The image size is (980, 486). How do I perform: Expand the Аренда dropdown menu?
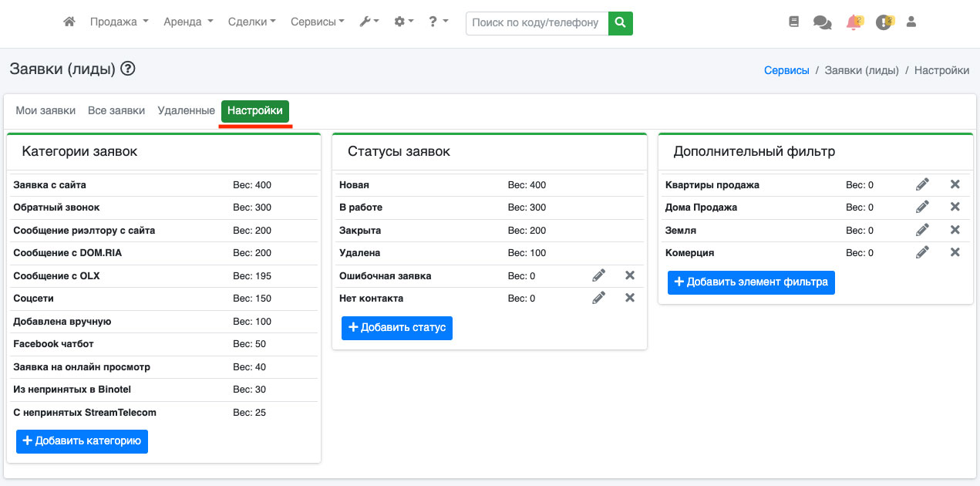[x=188, y=22]
